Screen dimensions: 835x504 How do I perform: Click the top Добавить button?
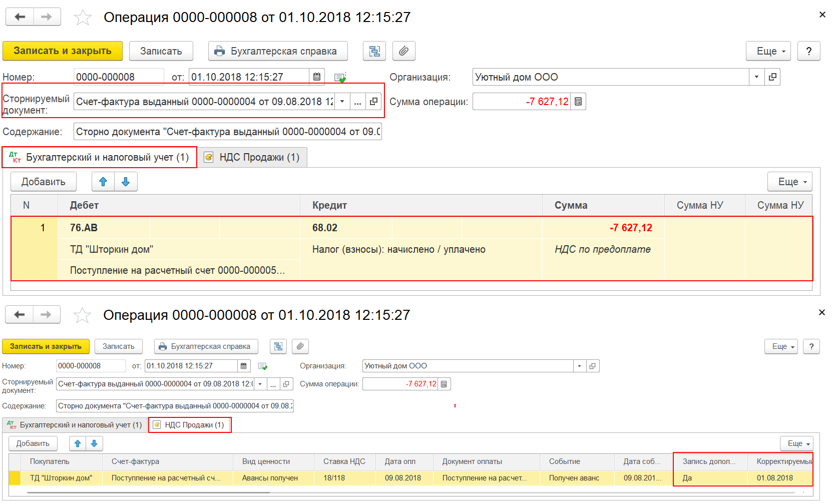(x=44, y=182)
